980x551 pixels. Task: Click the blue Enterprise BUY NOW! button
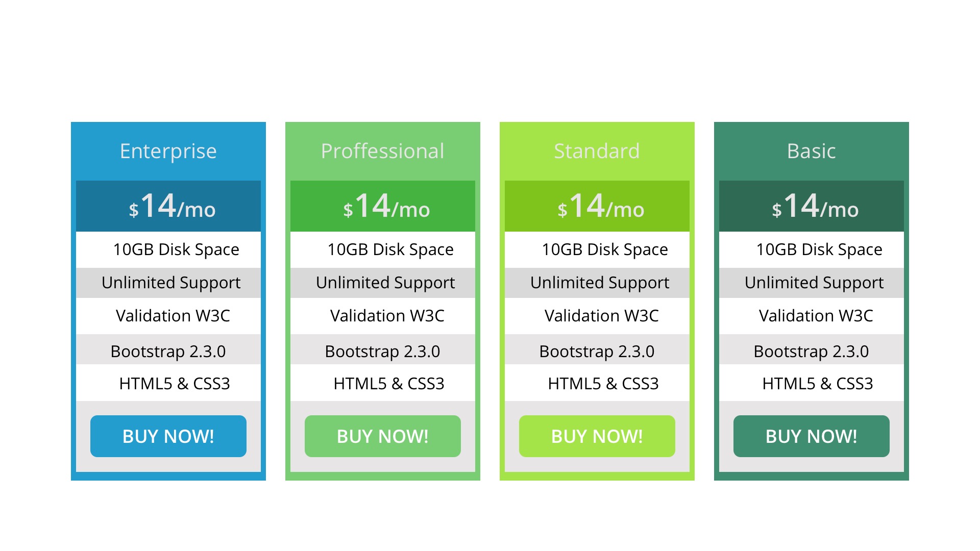(x=168, y=436)
